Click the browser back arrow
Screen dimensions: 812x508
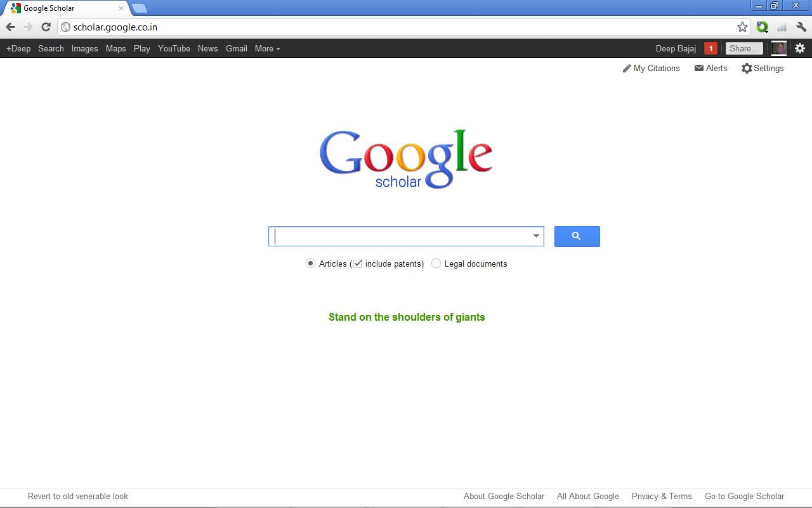(10, 27)
